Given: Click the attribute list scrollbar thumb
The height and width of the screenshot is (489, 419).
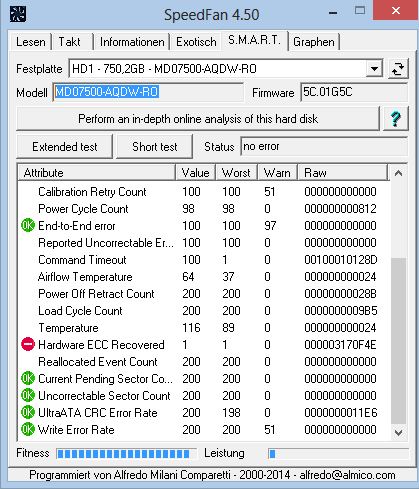Looking at the screenshot, I should (399, 341).
